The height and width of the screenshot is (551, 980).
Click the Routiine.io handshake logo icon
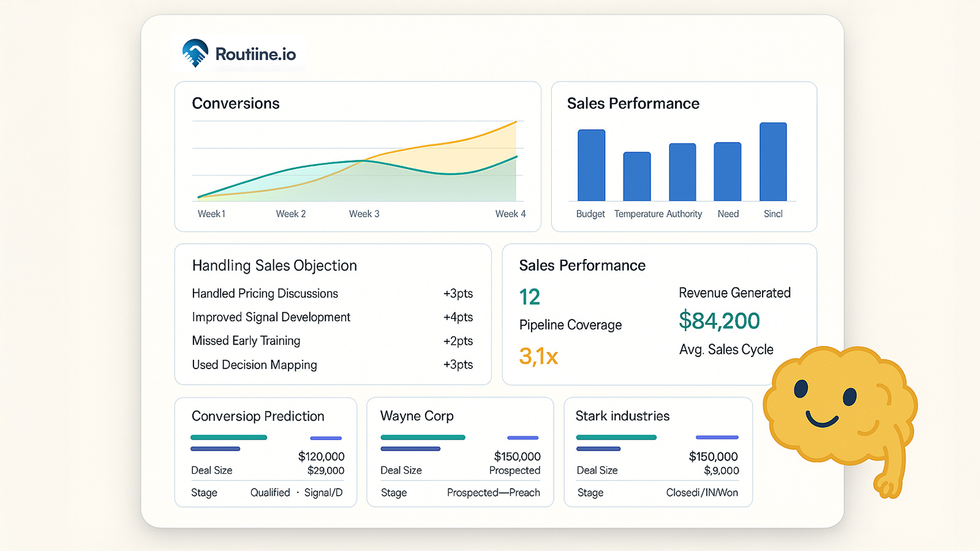click(195, 53)
